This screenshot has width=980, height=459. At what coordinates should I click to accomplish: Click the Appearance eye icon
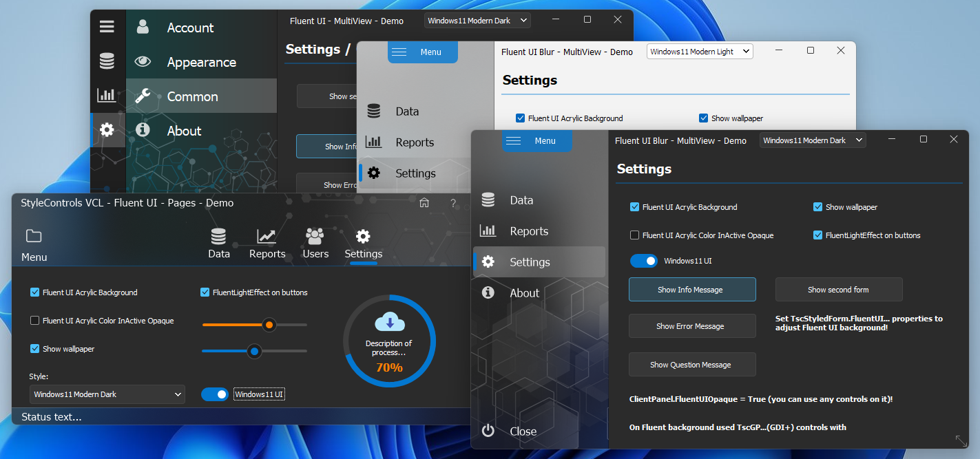click(x=143, y=61)
